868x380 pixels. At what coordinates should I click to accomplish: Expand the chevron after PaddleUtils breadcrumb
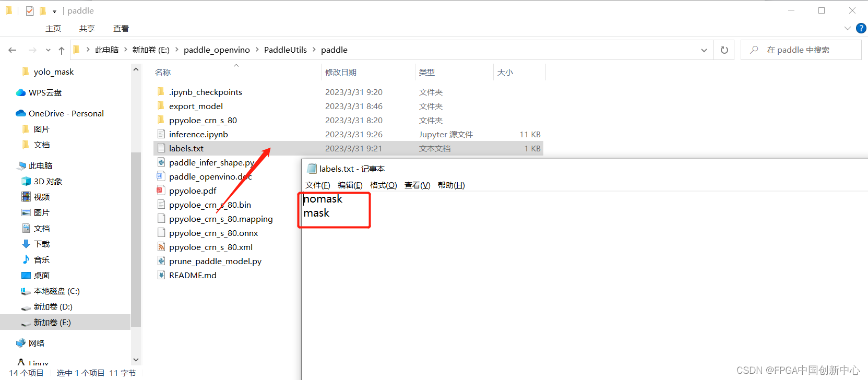pyautogui.click(x=314, y=50)
